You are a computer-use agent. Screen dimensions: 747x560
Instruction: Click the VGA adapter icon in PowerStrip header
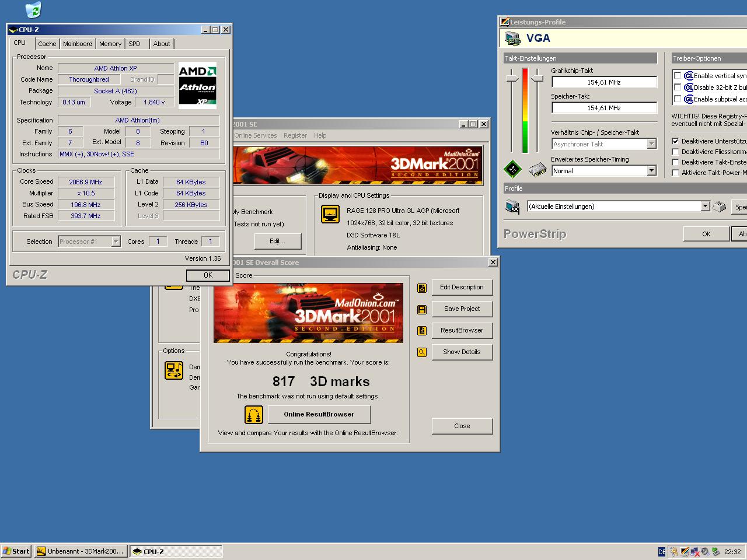[512, 38]
